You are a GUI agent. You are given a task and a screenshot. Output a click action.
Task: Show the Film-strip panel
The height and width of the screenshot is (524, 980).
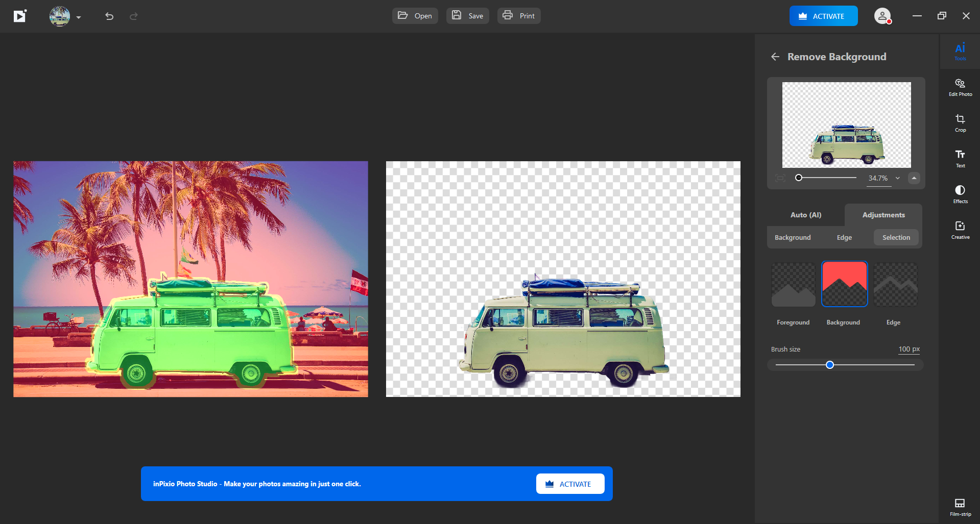pyautogui.click(x=960, y=506)
